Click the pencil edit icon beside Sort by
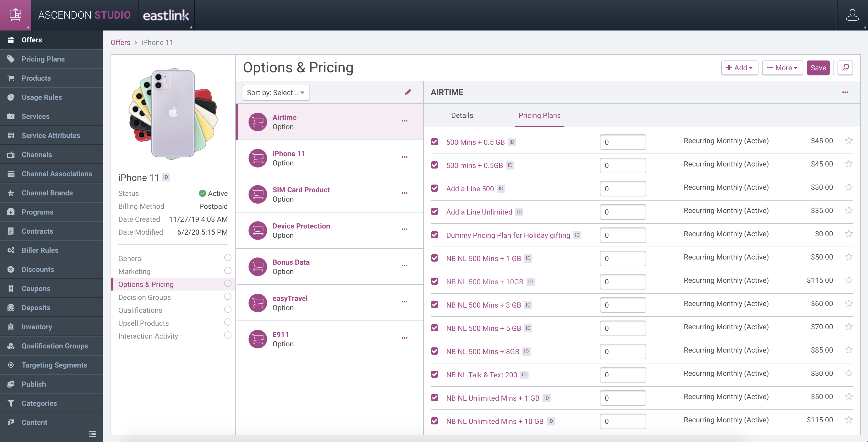The height and width of the screenshot is (442, 868). click(408, 92)
